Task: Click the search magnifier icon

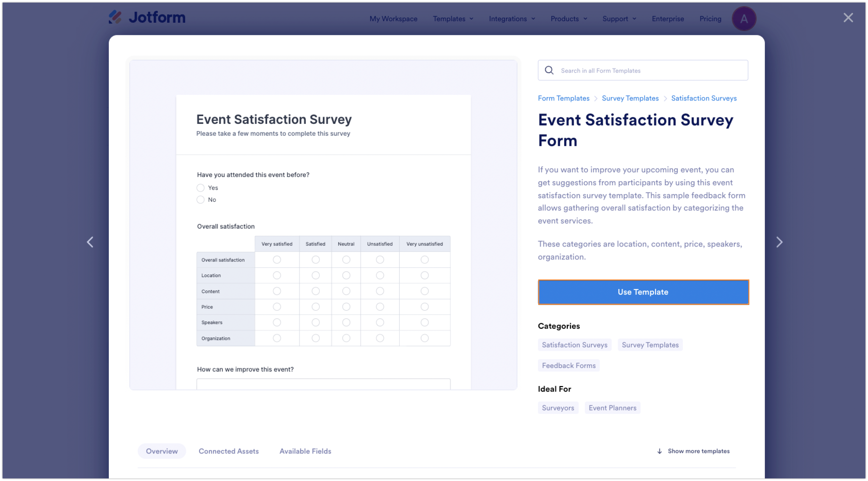Action: point(549,70)
